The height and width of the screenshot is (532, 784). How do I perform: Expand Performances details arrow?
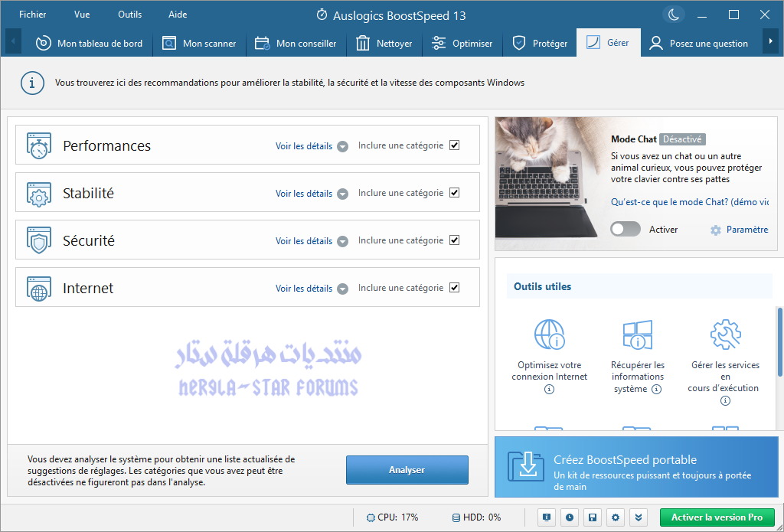(342, 146)
